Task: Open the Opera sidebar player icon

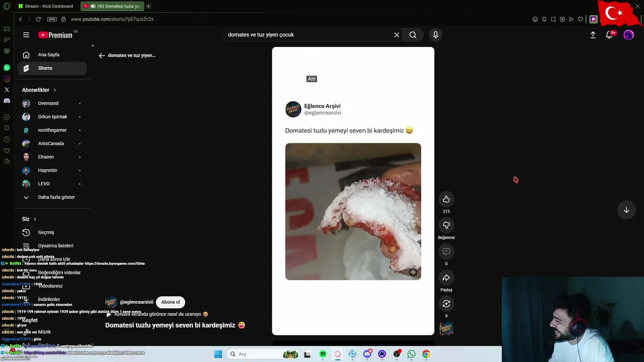Action: pos(7,117)
